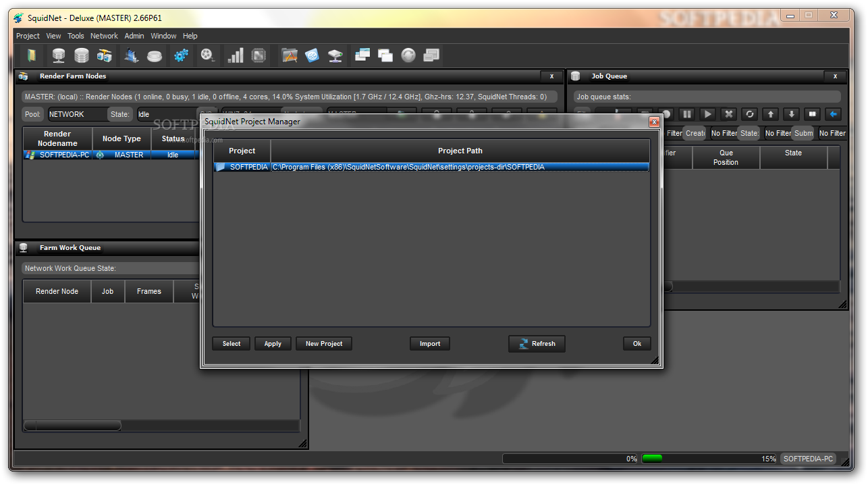Open the Window menu
This screenshot has height=485, width=868.
163,36
